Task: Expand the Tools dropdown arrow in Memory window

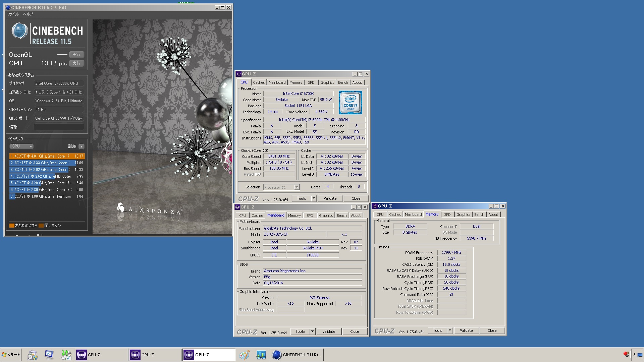Action: (x=450, y=330)
